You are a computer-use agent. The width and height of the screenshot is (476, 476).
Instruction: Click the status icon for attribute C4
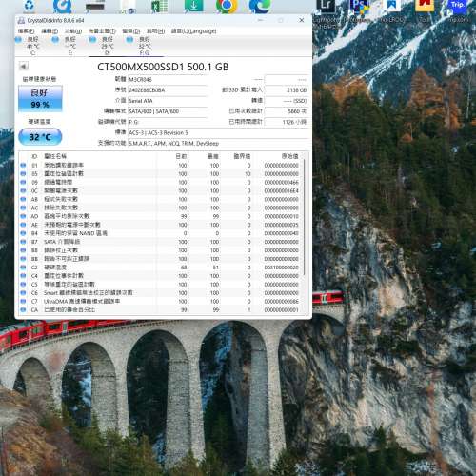pyautogui.click(x=23, y=276)
